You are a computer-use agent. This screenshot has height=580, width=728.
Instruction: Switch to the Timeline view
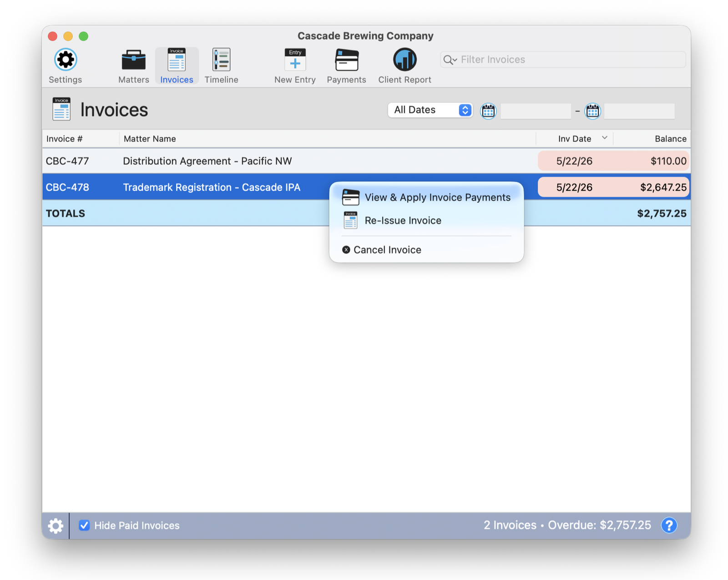tap(221, 66)
